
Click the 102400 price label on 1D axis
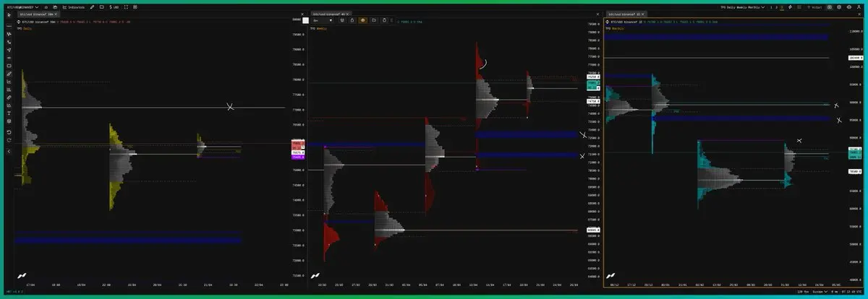tap(857, 58)
